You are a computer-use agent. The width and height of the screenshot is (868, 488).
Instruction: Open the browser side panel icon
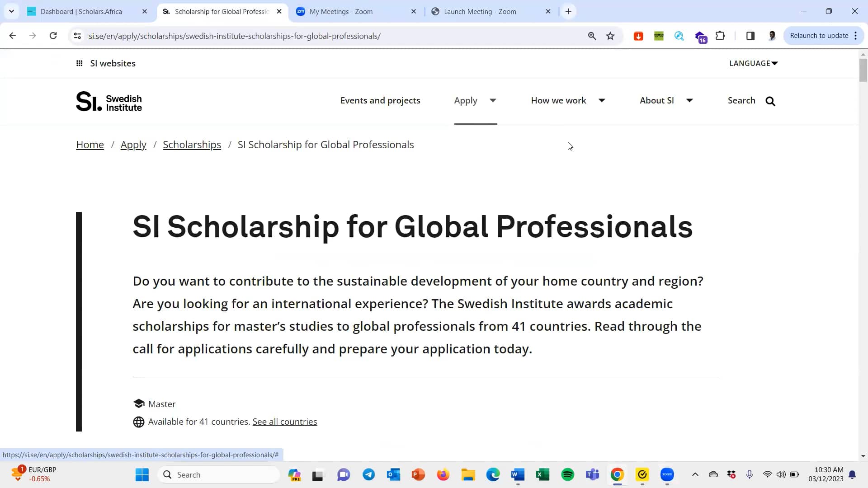tap(750, 36)
